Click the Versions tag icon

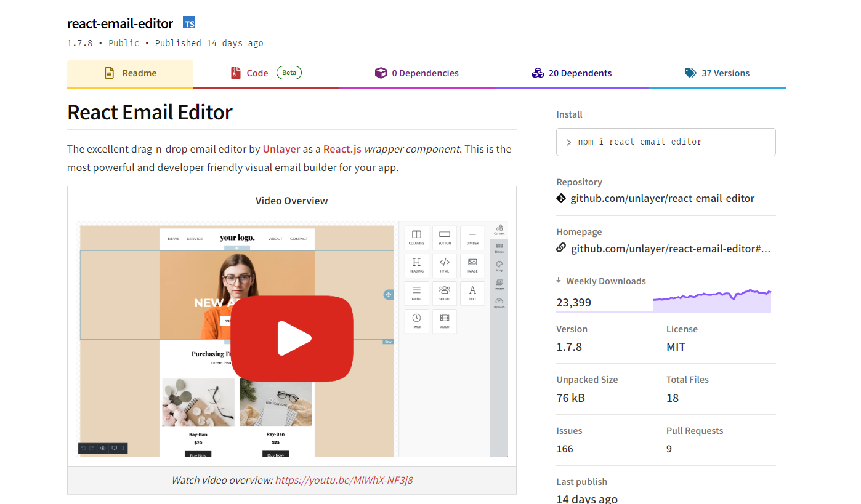click(x=690, y=73)
